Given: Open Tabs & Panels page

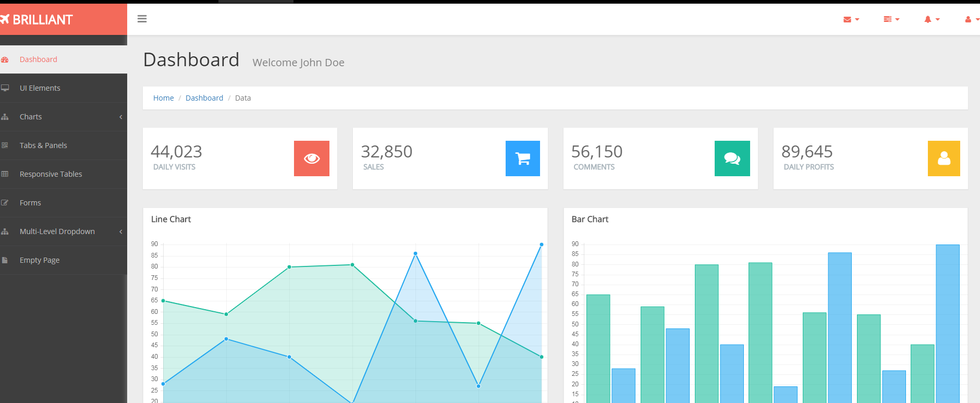Looking at the screenshot, I should (x=43, y=145).
